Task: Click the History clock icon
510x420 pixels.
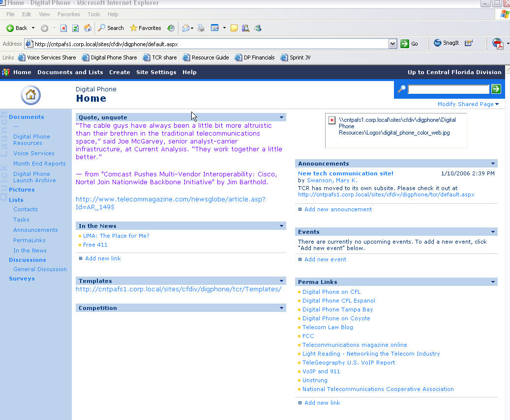Action: point(171,28)
